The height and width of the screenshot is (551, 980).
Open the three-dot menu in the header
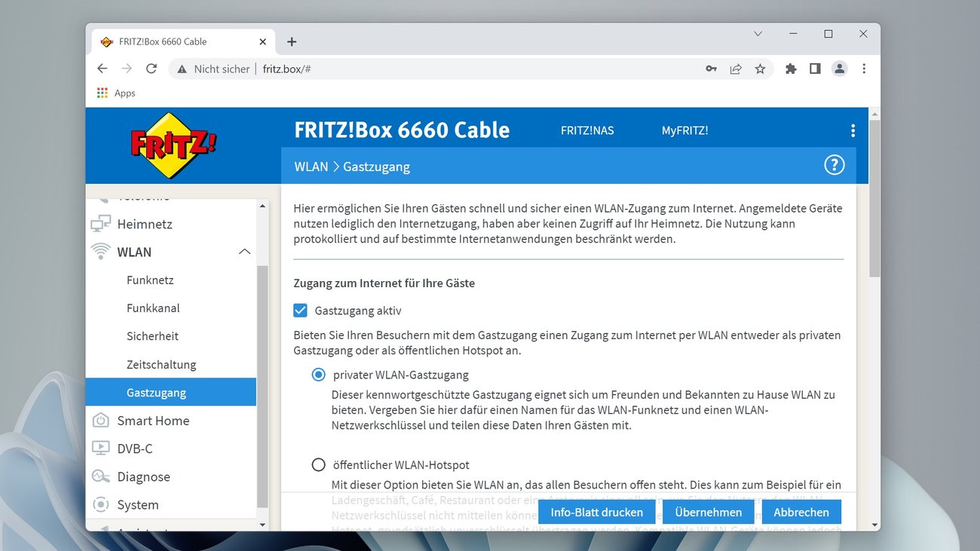coord(853,130)
